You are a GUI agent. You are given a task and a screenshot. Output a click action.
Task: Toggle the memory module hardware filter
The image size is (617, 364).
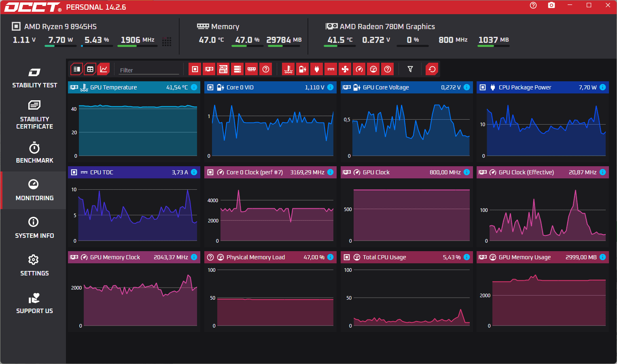[x=252, y=69]
